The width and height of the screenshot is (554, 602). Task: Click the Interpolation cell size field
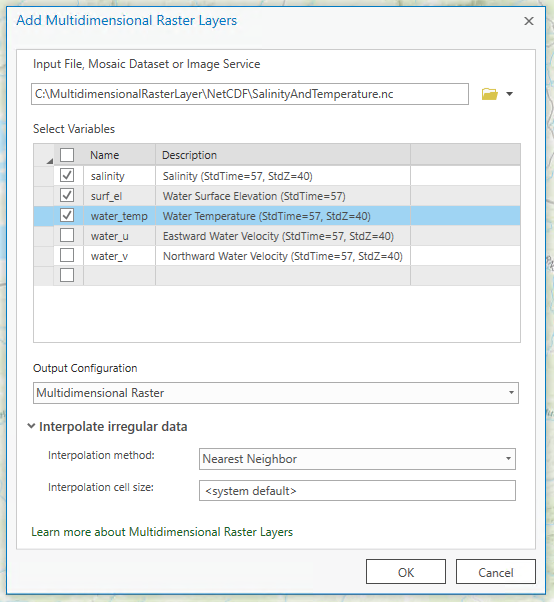coord(357,491)
